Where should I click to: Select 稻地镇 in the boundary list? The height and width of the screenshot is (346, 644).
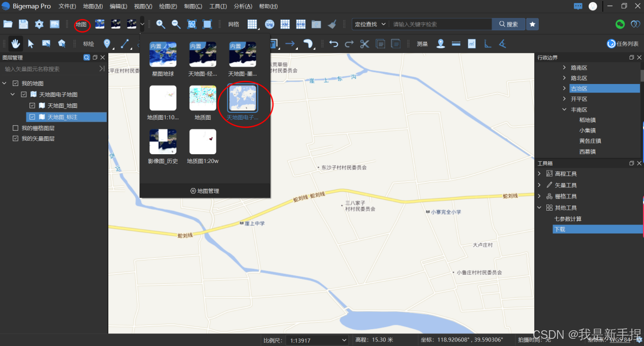coord(588,120)
